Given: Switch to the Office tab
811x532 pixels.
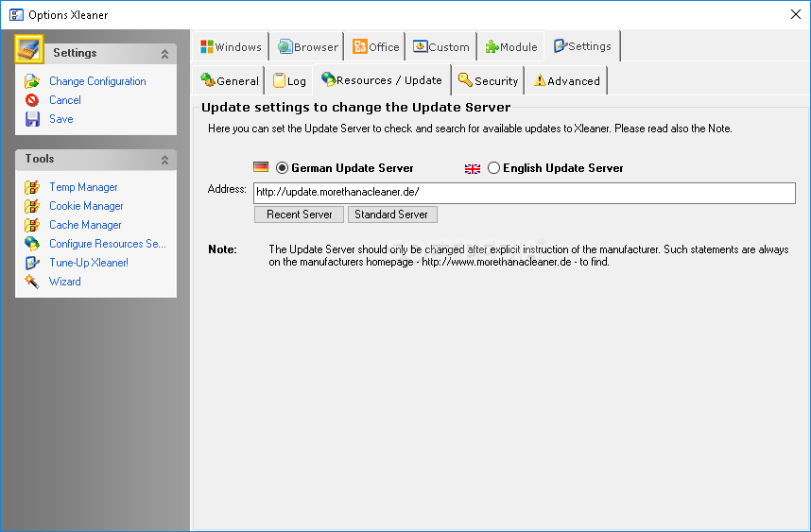Looking at the screenshot, I should point(375,47).
